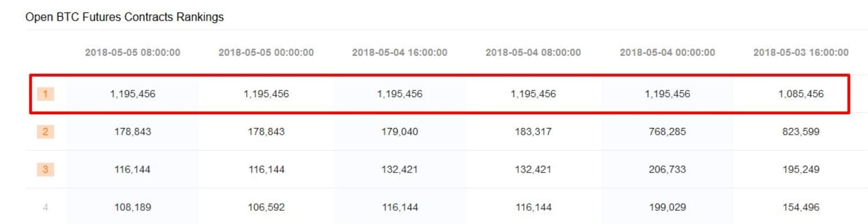This screenshot has width=868, height=224.
Task: Select the 768,285 cell
Action: (667, 131)
